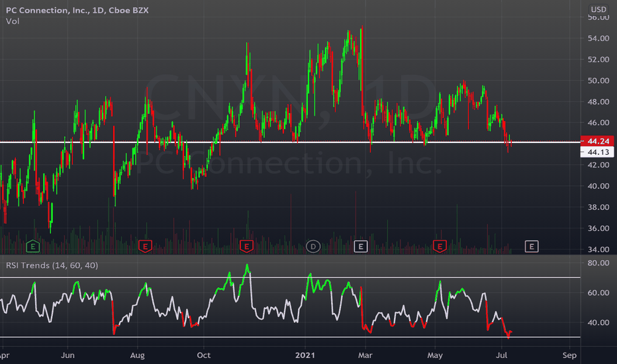This screenshot has height=364, width=617.
Task: Click the Oct time axis label
Action: (203, 355)
